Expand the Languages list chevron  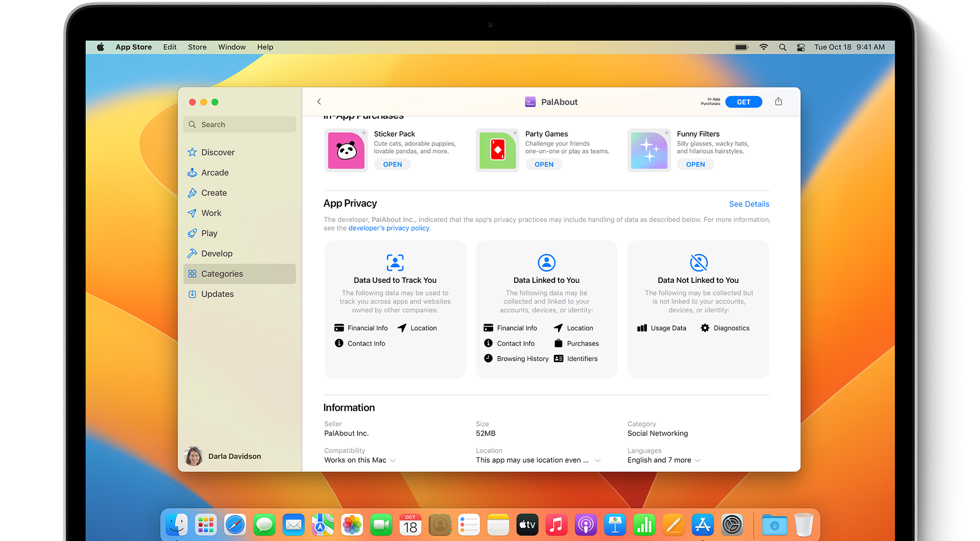[x=698, y=460]
